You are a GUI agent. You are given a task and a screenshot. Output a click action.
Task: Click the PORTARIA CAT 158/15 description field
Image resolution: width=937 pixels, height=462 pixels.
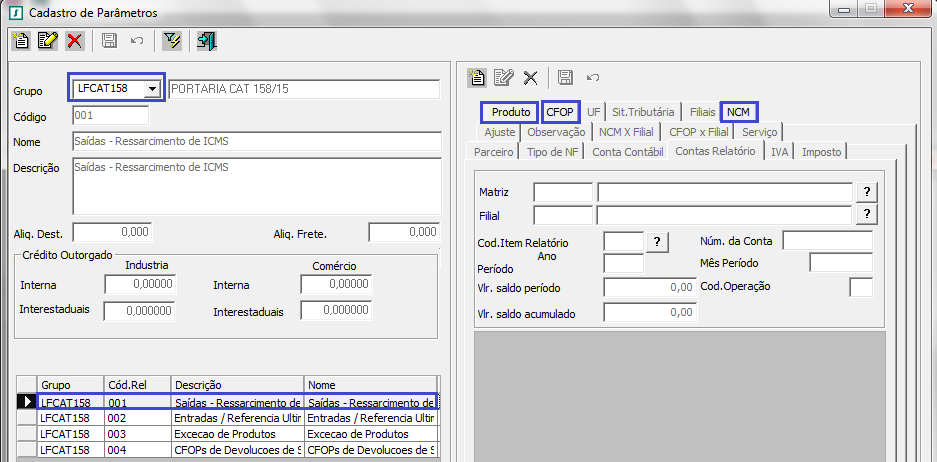coord(304,88)
